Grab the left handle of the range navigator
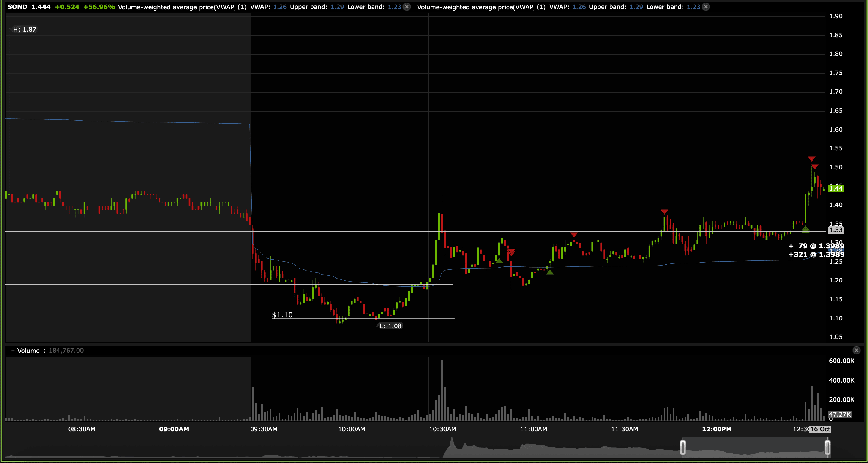Viewport: 868px width, 463px height. point(683,448)
